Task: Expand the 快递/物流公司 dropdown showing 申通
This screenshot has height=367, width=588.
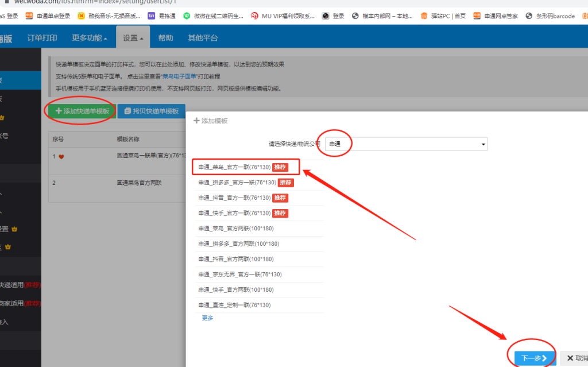Action: point(406,144)
